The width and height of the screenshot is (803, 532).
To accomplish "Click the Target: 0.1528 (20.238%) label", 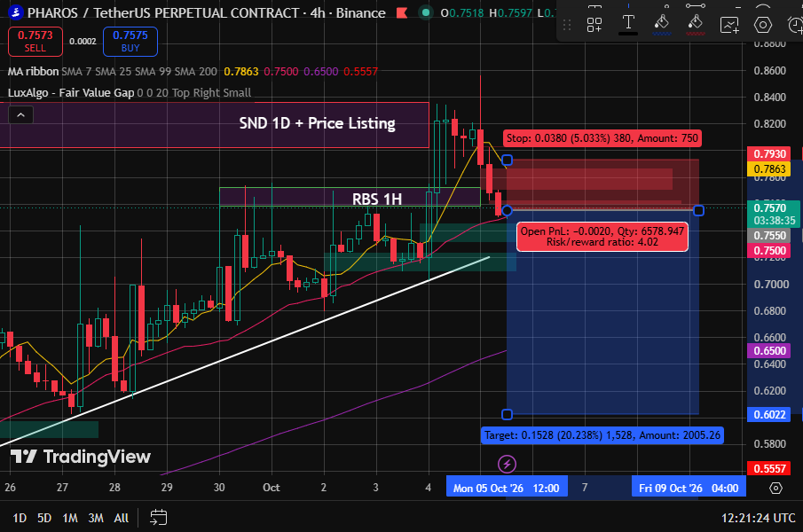I will [x=602, y=435].
